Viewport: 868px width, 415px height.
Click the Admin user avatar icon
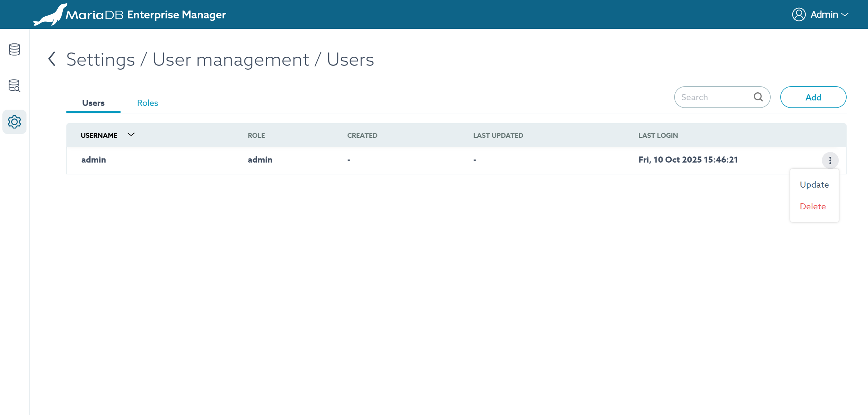tap(798, 15)
